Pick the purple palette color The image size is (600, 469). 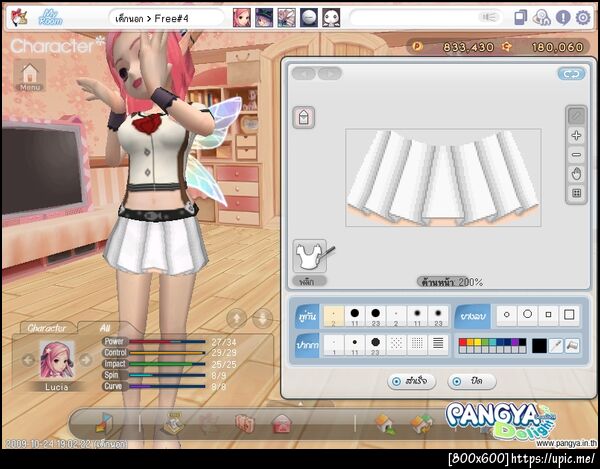pos(515,342)
